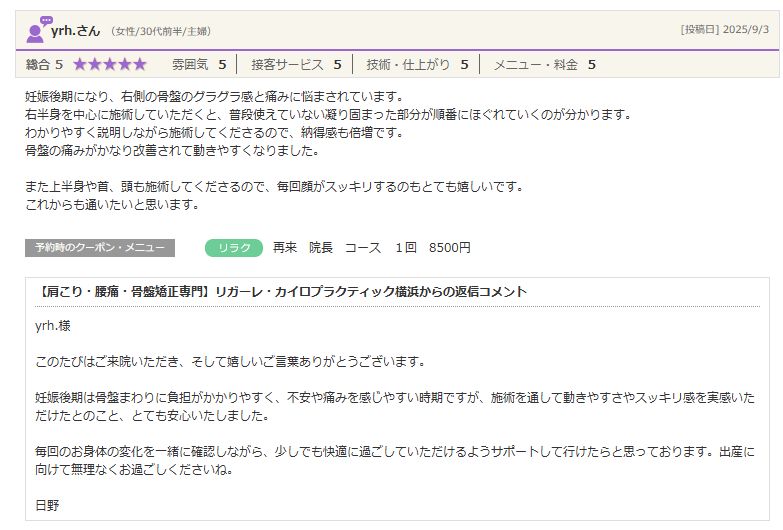Click the fifth purple rating star
The height and width of the screenshot is (530, 783).
click(139, 65)
